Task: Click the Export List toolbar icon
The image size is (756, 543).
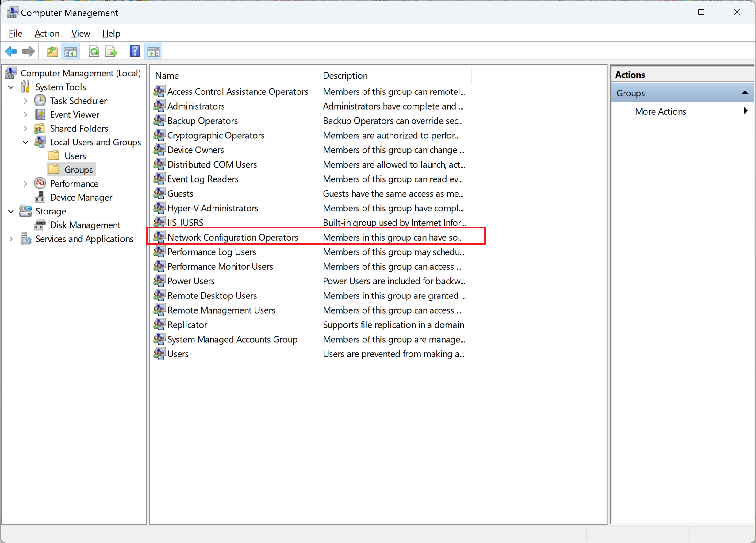Action: click(x=111, y=52)
